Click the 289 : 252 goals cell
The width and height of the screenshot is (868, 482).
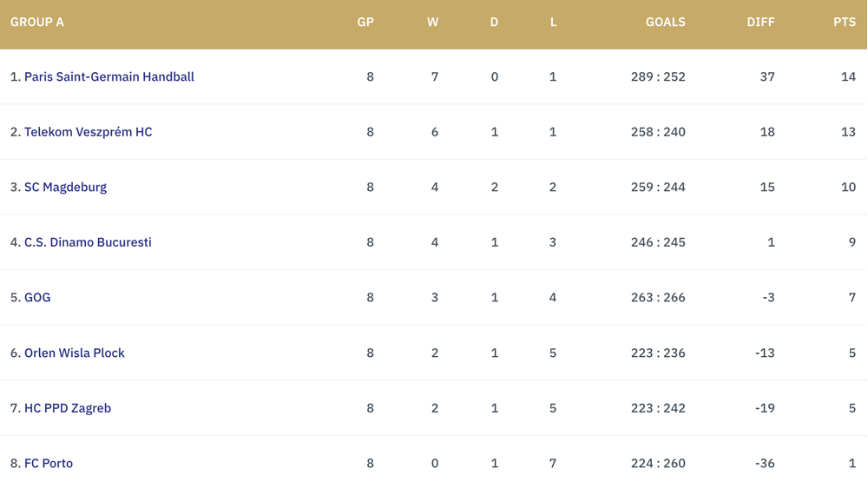coord(658,76)
